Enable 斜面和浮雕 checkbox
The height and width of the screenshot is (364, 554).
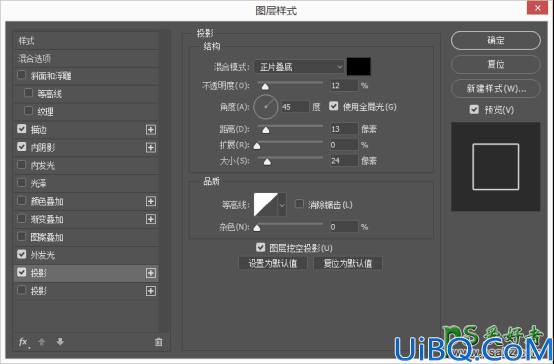(22, 75)
